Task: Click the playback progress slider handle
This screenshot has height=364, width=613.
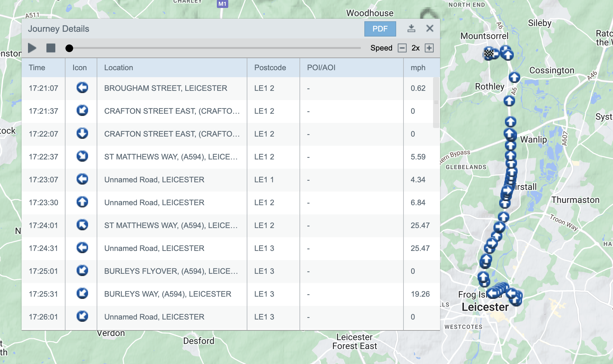Action: [69, 48]
